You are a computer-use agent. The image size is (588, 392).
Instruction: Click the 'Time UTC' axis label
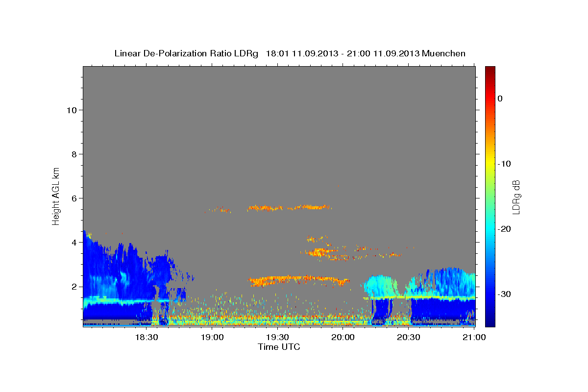click(x=279, y=347)
